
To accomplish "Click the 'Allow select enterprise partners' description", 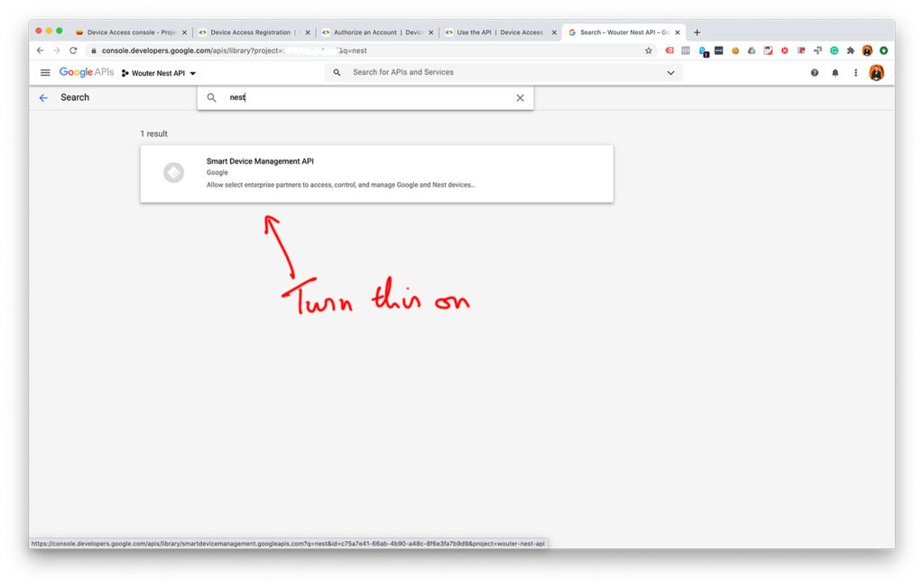I will pos(340,185).
